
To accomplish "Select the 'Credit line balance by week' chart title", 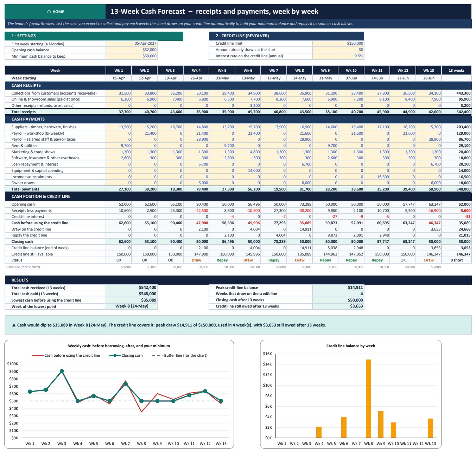I will click(351, 346).
